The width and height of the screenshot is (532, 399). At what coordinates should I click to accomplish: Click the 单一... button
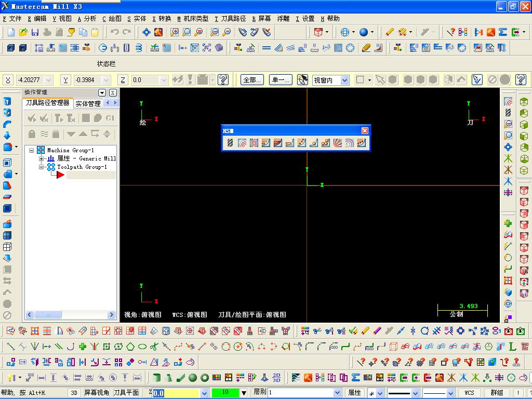tap(281, 80)
